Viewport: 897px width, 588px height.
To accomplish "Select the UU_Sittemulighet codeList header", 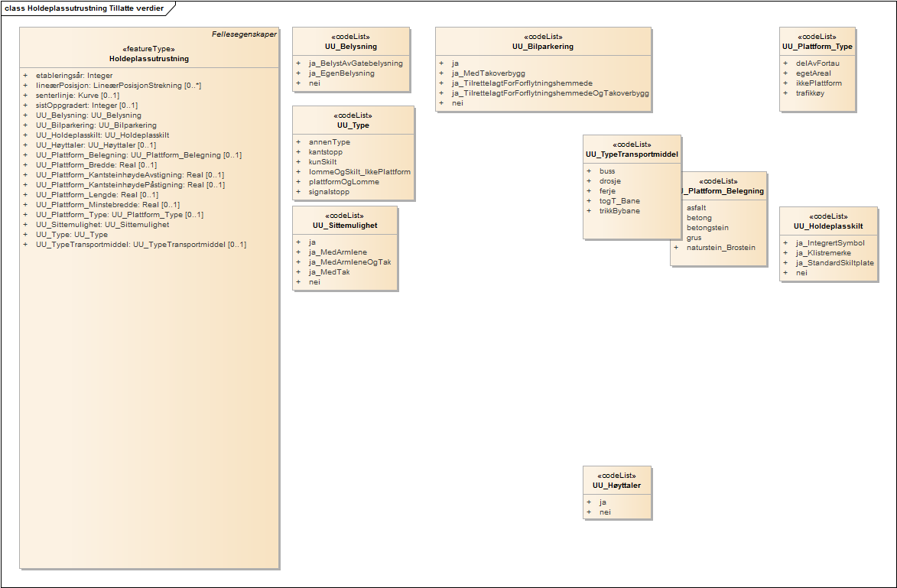I will coord(345,226).
